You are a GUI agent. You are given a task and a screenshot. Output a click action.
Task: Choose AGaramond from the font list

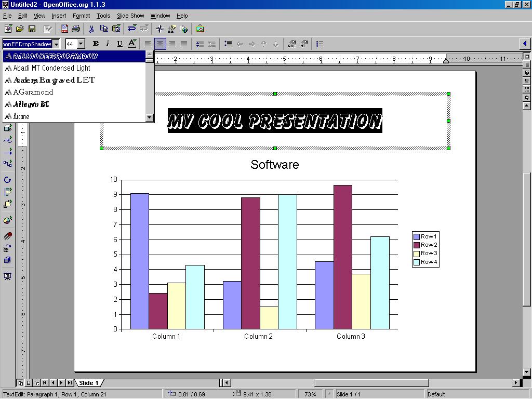click(33, 92)
